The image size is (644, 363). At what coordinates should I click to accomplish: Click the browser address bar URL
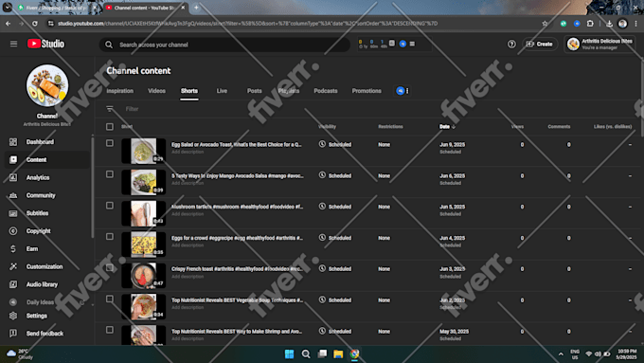click(x=247, y=24)
